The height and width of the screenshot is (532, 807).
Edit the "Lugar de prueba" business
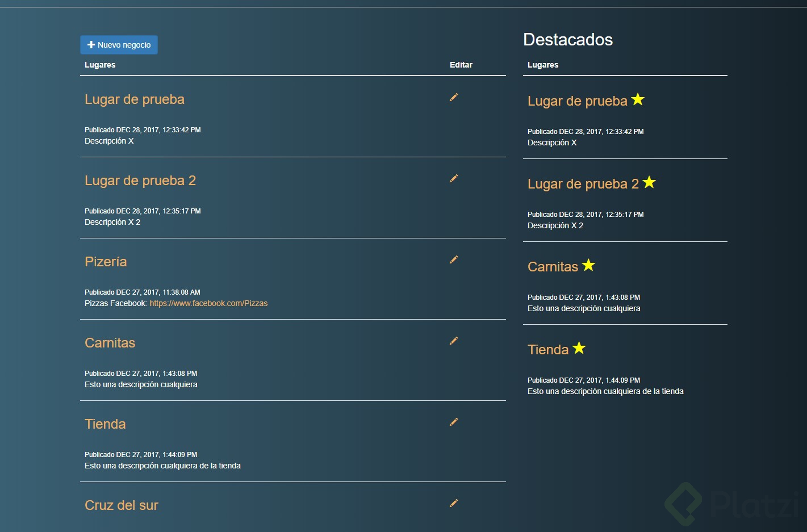[453, 97]
